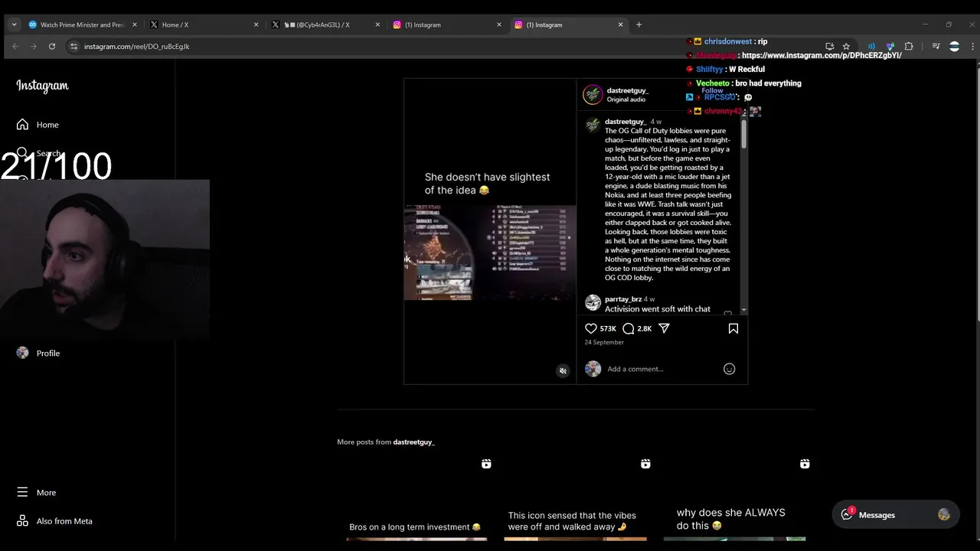Open the emoji picker for comments
Viewport: 980px width, 551px height.
729,369
